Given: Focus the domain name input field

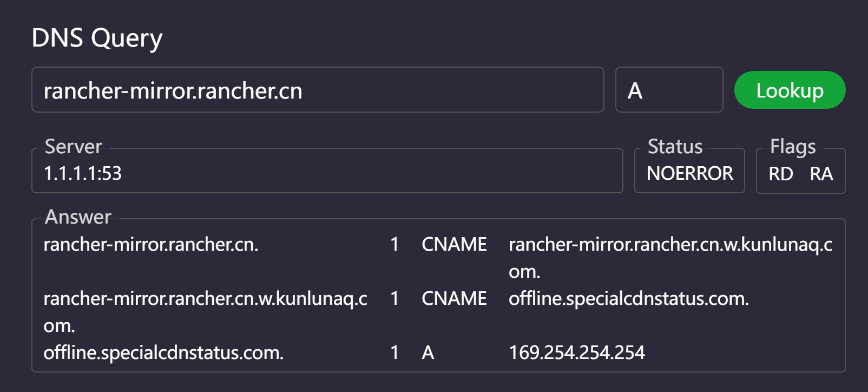Looking at the screenshot, I should (x=318, y=90).
